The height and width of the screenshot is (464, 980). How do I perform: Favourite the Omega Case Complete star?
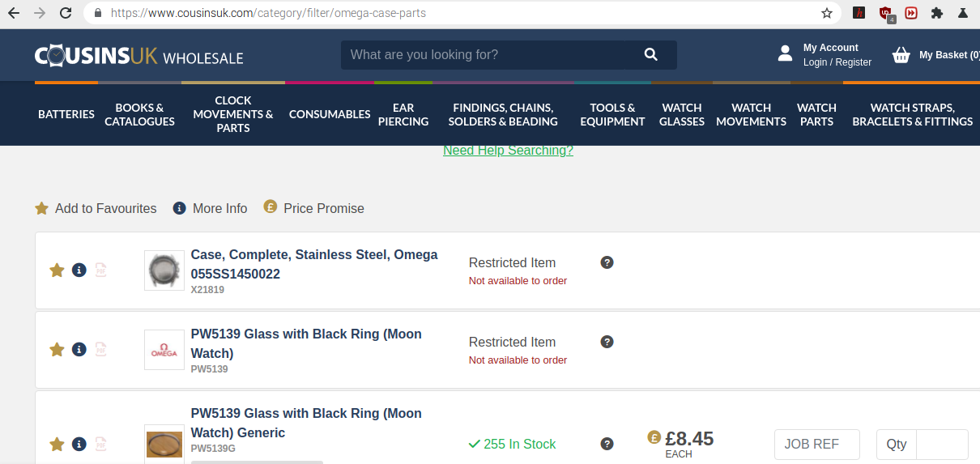click(x=57, y=270)
